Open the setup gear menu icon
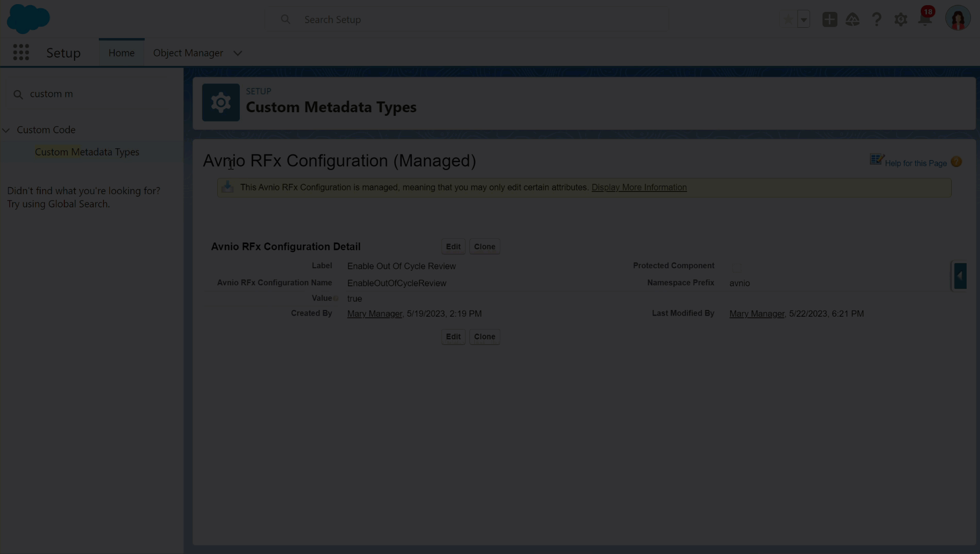This screenshot has height=554, width=980. pos(901,20)
